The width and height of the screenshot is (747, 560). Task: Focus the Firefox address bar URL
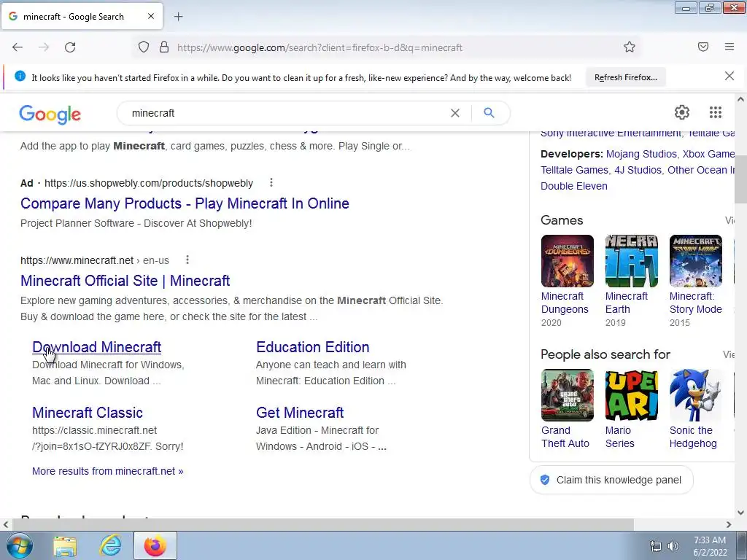coord(320,47)
